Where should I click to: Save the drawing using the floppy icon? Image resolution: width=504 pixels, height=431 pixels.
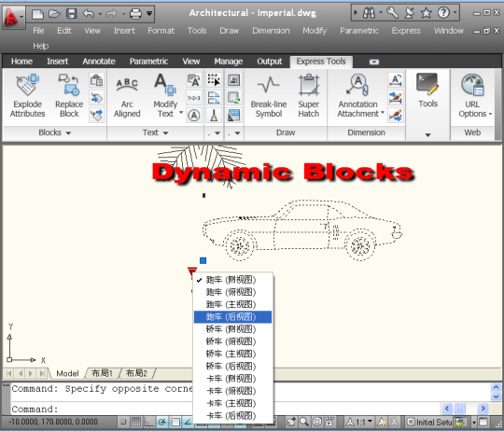[71, 13]
